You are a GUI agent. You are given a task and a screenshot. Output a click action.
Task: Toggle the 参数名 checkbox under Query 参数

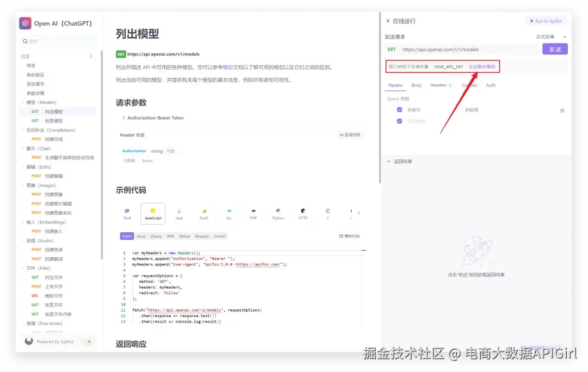click(x=399, y=110)
